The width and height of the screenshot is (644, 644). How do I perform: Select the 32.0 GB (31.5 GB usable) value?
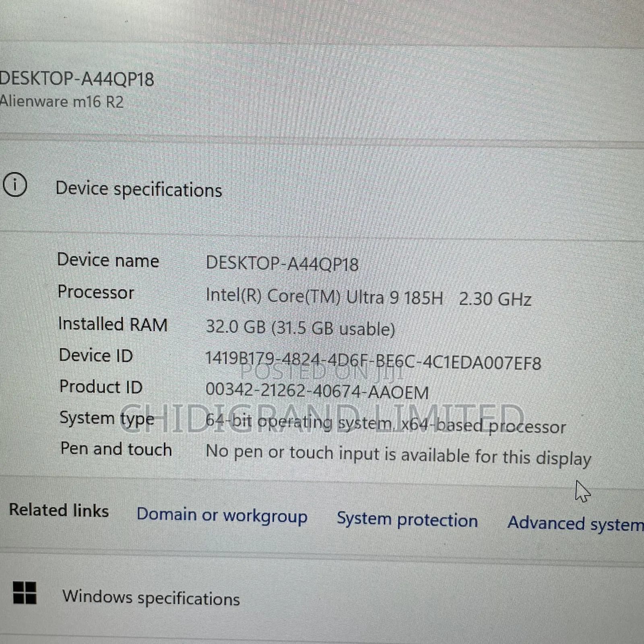point(300,328)
